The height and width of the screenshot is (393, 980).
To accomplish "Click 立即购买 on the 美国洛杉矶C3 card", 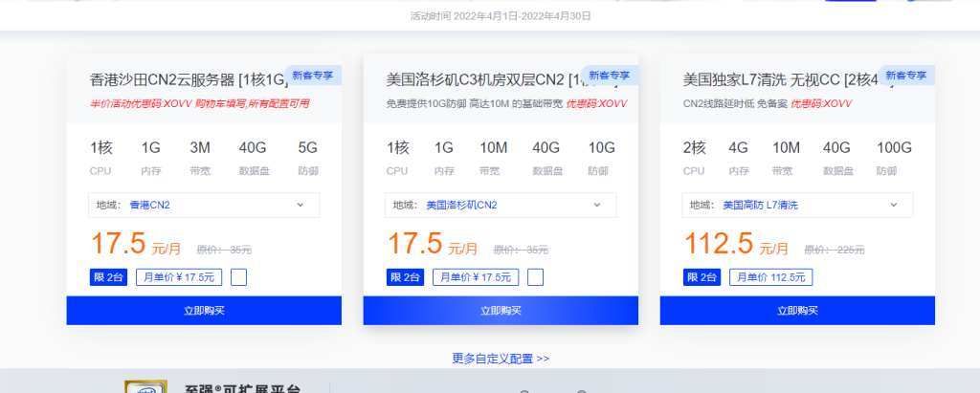I will coord(501,311).
